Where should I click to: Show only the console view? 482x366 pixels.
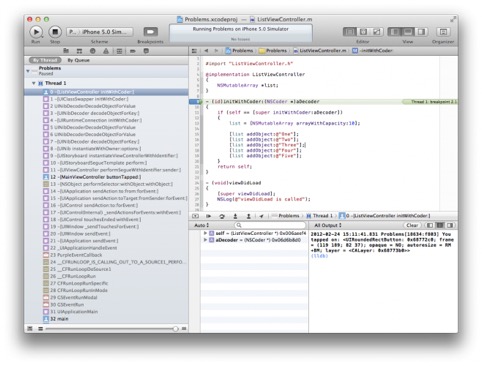[450, 225]
